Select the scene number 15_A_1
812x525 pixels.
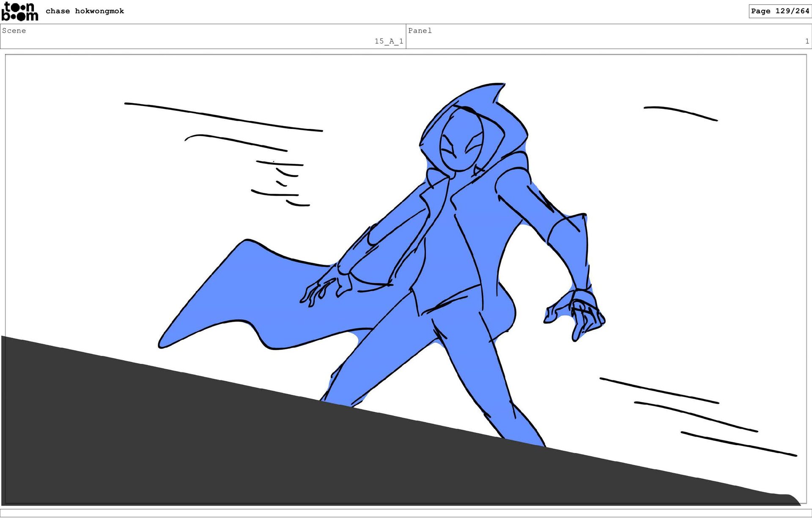point(388,41)
